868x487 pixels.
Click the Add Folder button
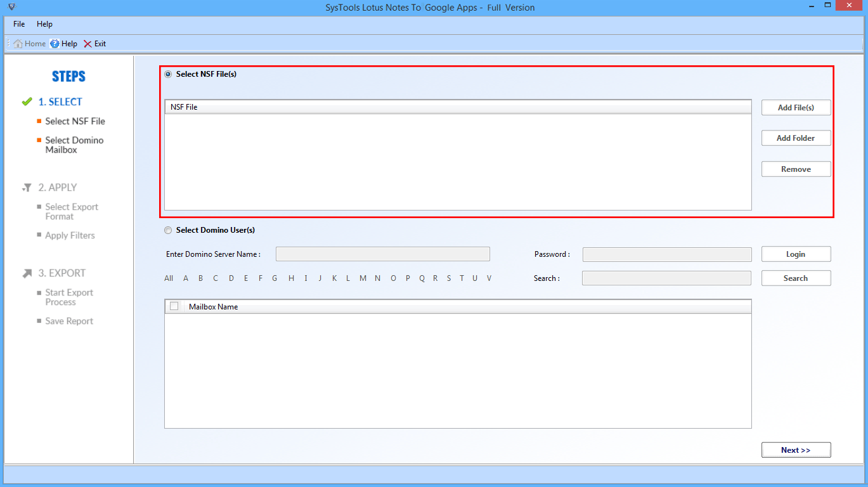(x=796, y=138)
